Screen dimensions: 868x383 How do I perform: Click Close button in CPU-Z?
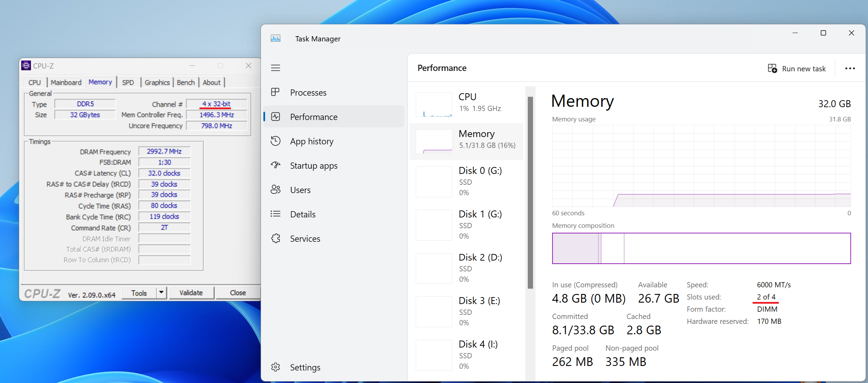(238, 293)
